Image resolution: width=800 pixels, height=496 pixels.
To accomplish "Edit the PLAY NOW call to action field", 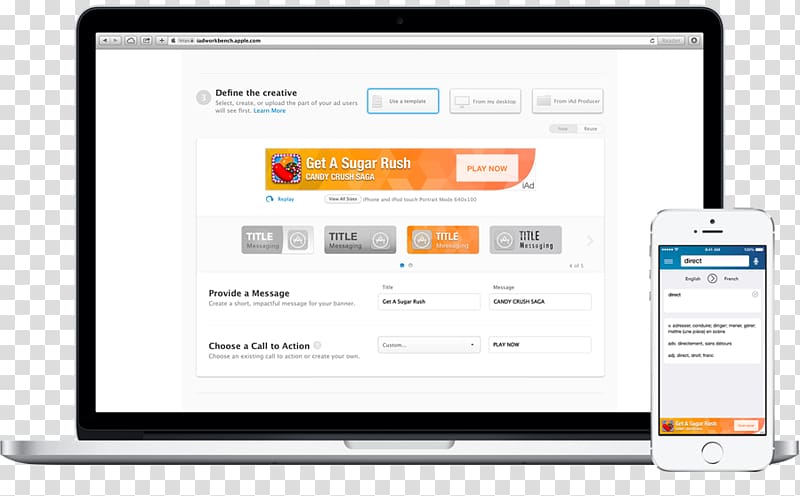I will pyautogui.click(x=540, y=344).
